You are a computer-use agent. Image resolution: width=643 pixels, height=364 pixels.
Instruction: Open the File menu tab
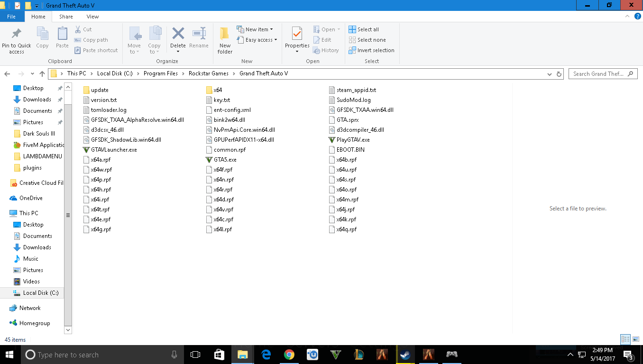[11, 17]
